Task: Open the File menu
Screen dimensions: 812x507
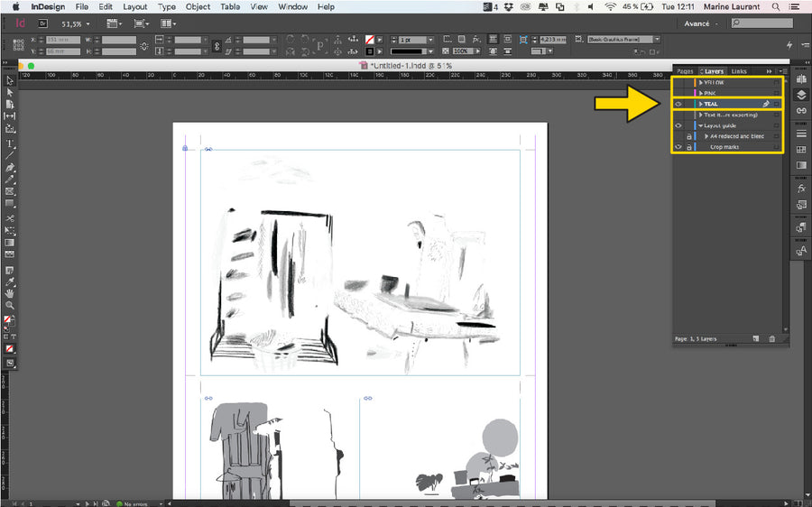Action: pyautogui.click(x=82, y=6)
